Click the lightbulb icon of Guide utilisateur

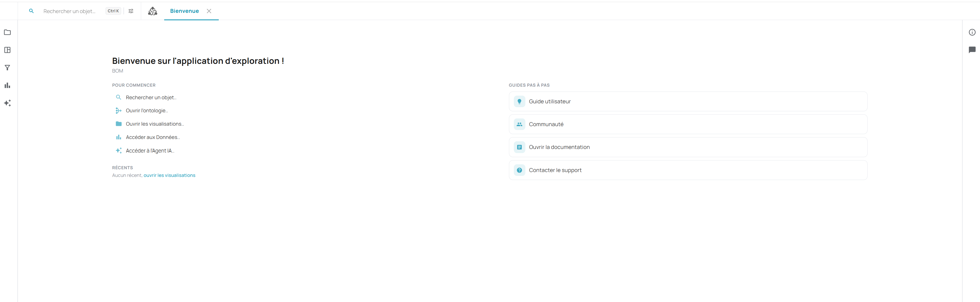coord(519,101)
